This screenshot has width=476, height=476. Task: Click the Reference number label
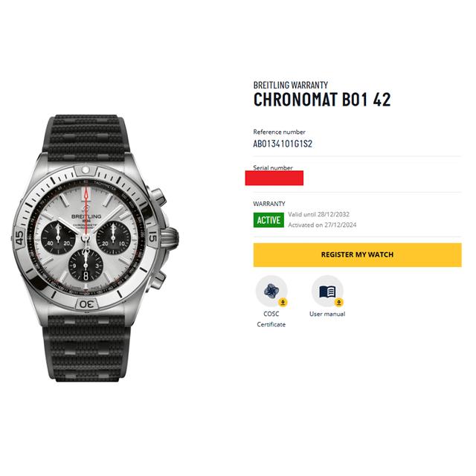(280, 132)
